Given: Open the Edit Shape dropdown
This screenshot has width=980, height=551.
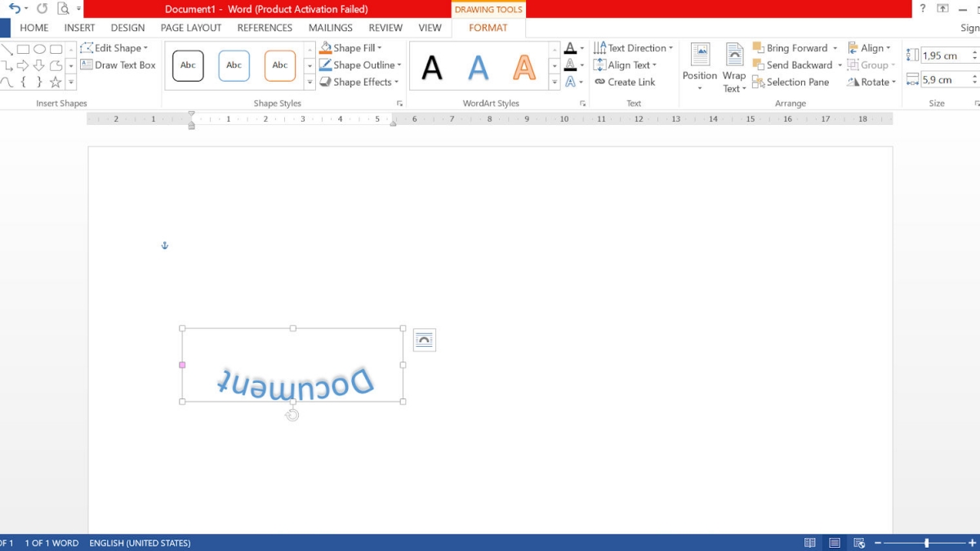Looking at the screenshot, I should click(x=114, y=48).
